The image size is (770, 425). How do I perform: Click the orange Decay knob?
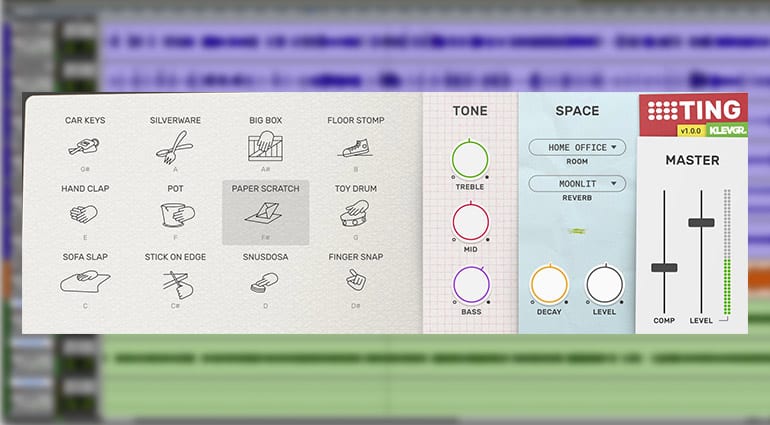point(549,284)
